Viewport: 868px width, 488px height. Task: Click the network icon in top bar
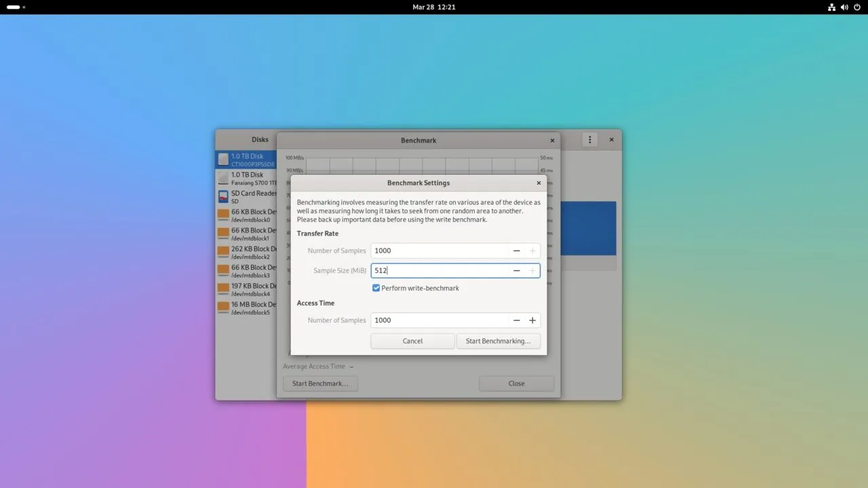point(832,7)
